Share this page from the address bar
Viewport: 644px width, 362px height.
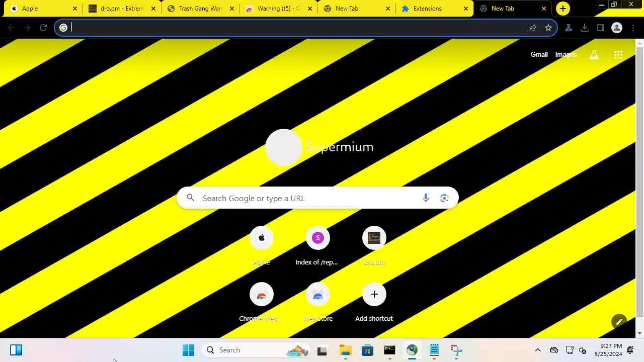[x=532, y=28]
